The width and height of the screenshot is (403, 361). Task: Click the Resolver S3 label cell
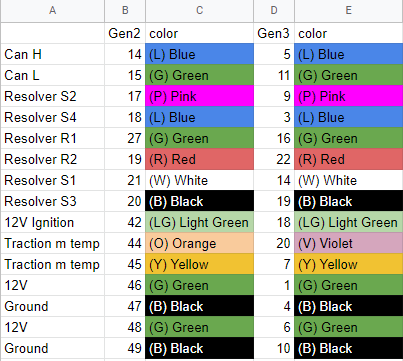(52, 201)
